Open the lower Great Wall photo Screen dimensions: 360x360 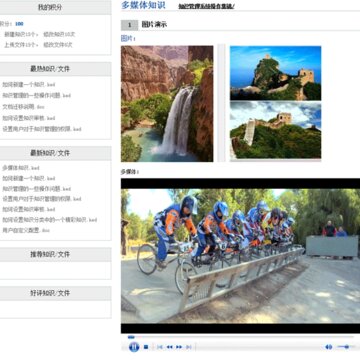[276, 130]
